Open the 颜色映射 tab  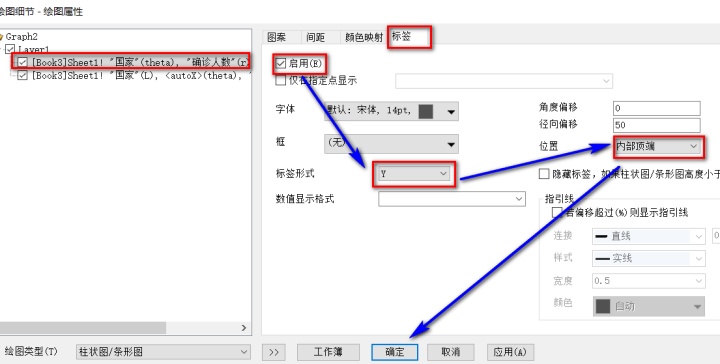click(x=363, y=37)
